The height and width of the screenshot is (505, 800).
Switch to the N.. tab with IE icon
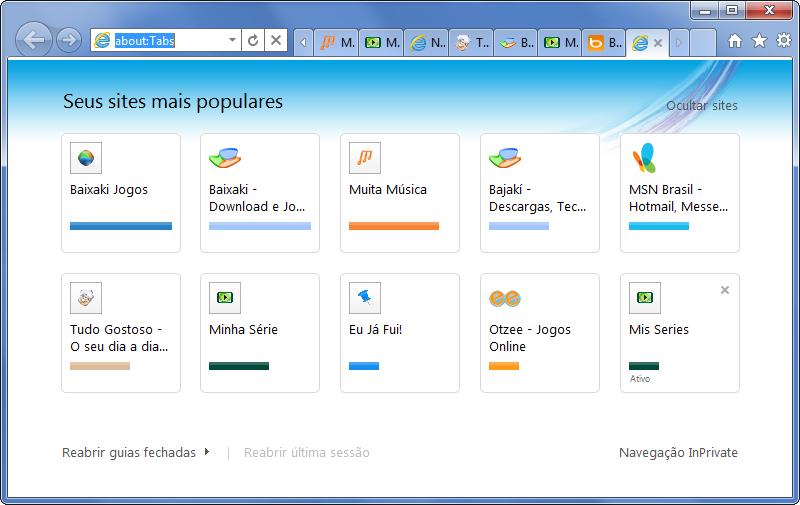(427, 42)
